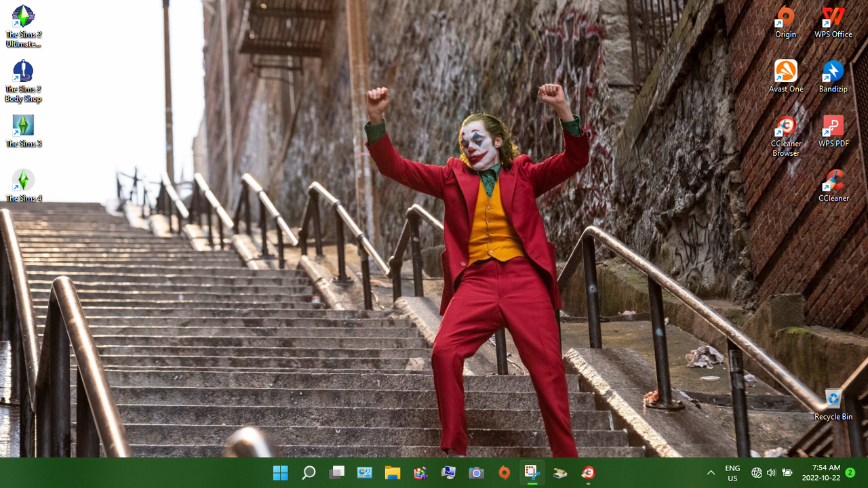Image resolution: width=868 pixels, height=488 pixels.
Task: Open the Camera app on taskbar
Action: pyautogui.click(x=476, y=472)
